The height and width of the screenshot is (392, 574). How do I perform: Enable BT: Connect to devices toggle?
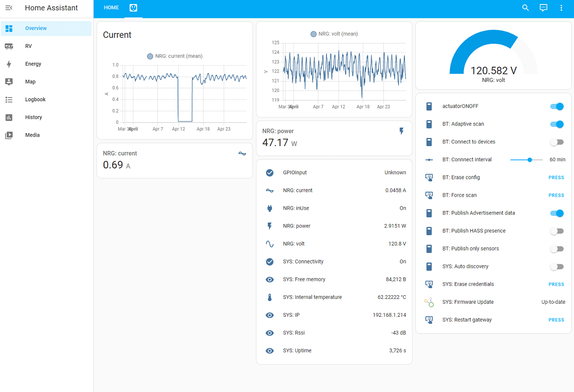[x=557, y=142]
